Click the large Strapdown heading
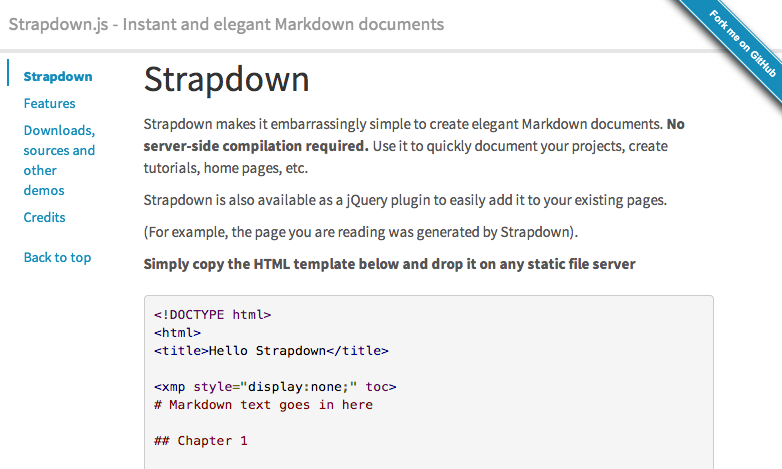This screenshot has height=469, width=782. (226, 79)
